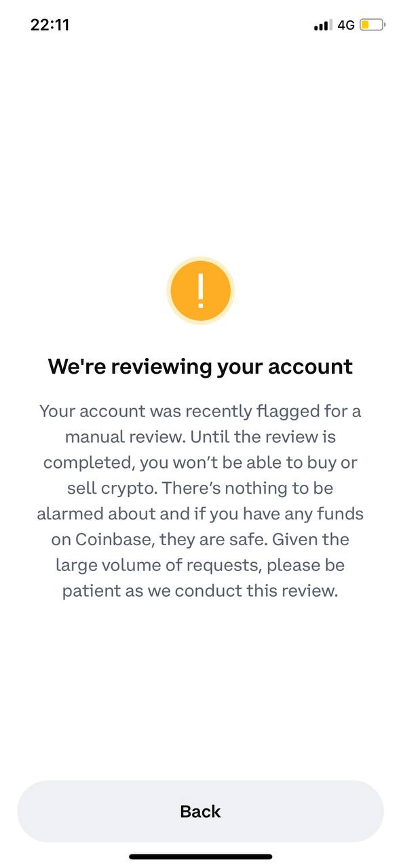The height and width of the screenshot is (868, 401).
Task: Tap the cellular signal bars icon
Action: [323, 25]
